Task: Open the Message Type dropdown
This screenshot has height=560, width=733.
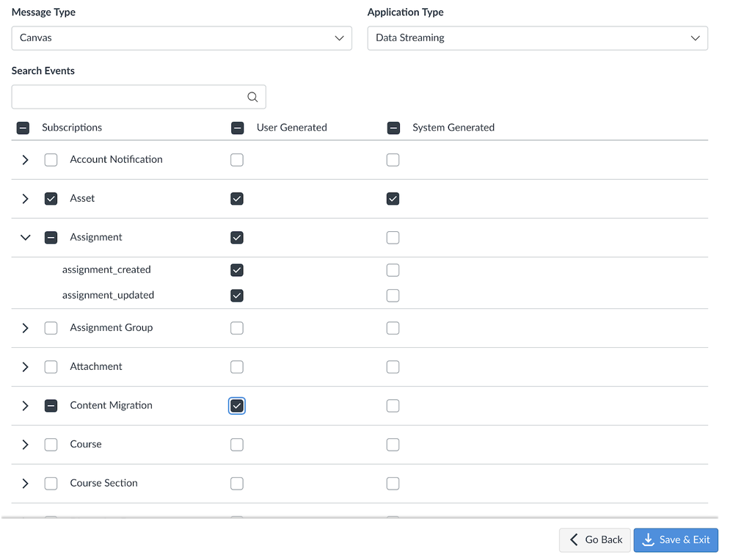Action: click(x=181, y=37)
